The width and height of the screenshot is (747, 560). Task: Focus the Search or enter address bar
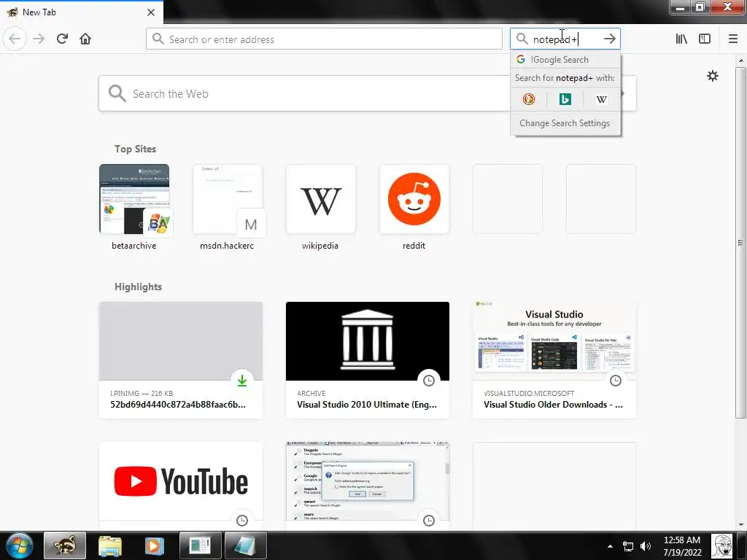coord(324,39)
